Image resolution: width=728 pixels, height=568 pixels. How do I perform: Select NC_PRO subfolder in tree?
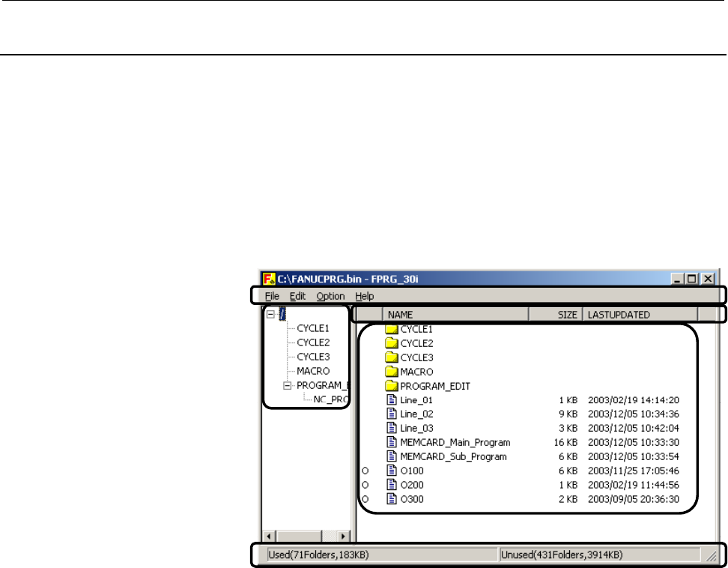click(x=331, y=399)
